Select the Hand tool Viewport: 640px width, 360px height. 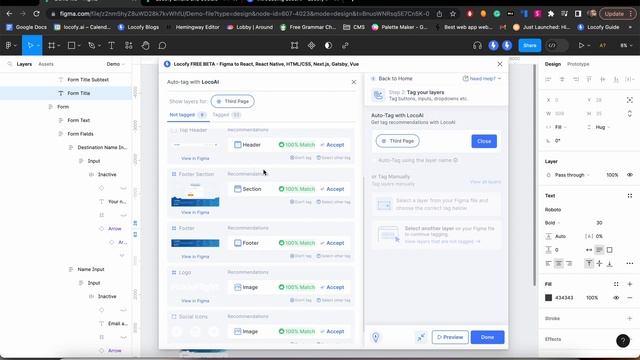pos(145,46)
